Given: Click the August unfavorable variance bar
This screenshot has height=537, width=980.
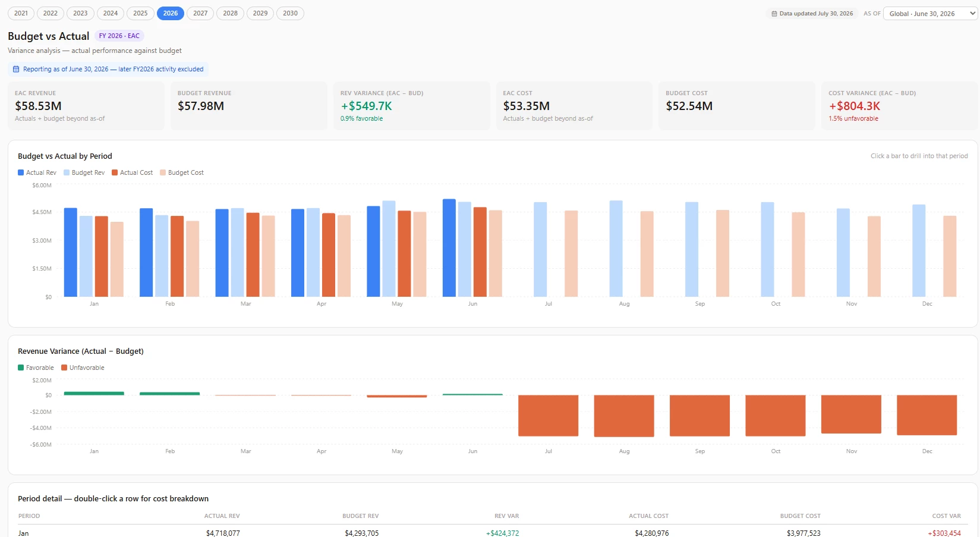Looking at the screenshot, I should tap(624, 416).
